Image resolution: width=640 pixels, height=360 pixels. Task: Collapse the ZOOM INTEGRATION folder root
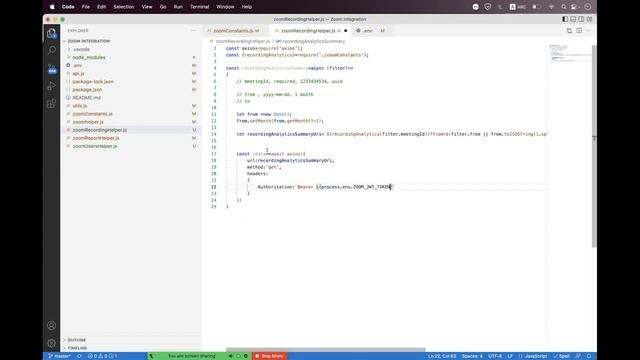tap(89, 41)
